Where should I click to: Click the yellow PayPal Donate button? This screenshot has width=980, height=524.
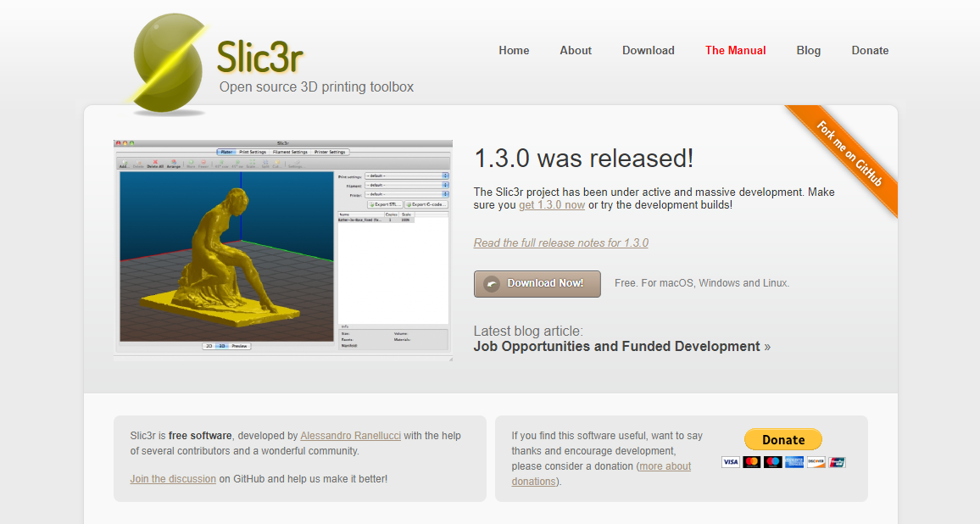click(x=782, y=439)
